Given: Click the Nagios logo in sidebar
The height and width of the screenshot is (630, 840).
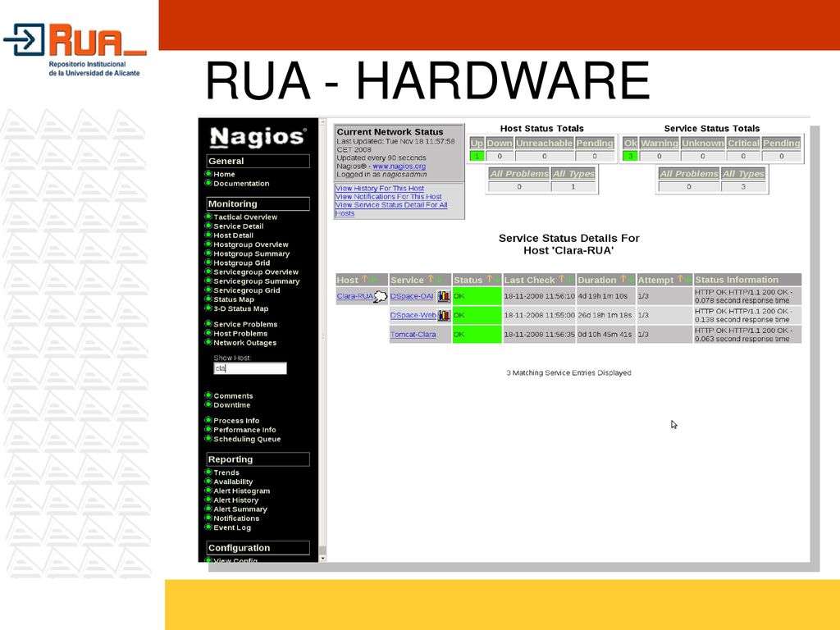Looking at the screenshot, I should pos(258,137).
